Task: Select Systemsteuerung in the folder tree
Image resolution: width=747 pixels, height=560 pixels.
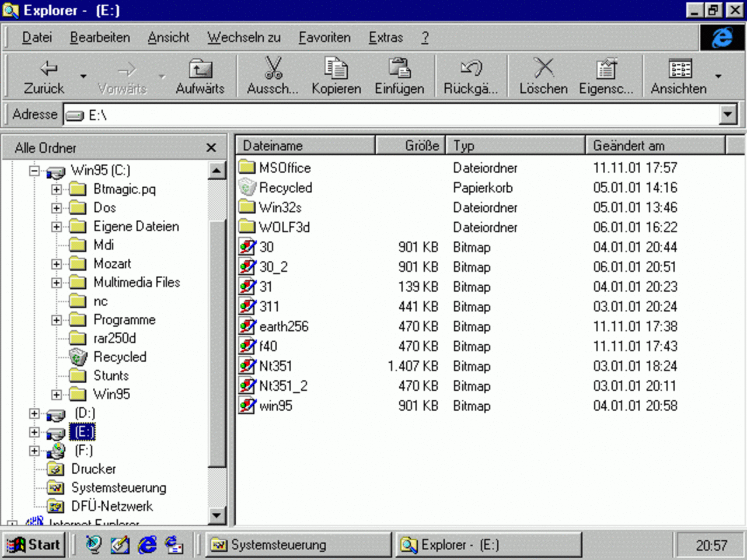Action: click(118, 488)
